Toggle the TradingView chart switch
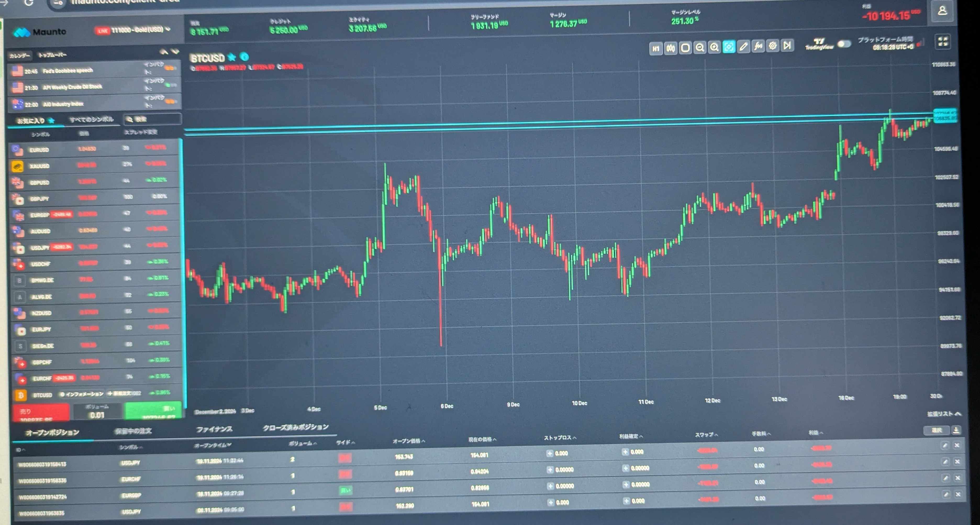The image size is (980, 525). [844, 44]
